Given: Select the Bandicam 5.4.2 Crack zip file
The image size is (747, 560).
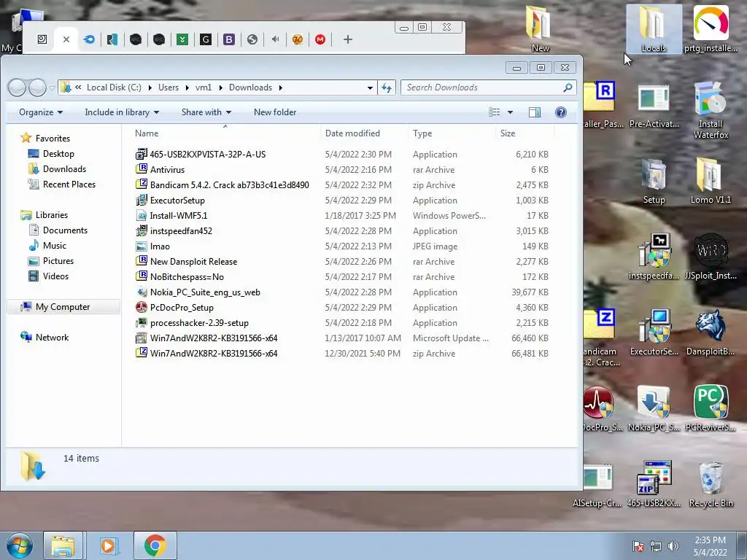Looking at the screenshot, I should [x=229, y=184].
